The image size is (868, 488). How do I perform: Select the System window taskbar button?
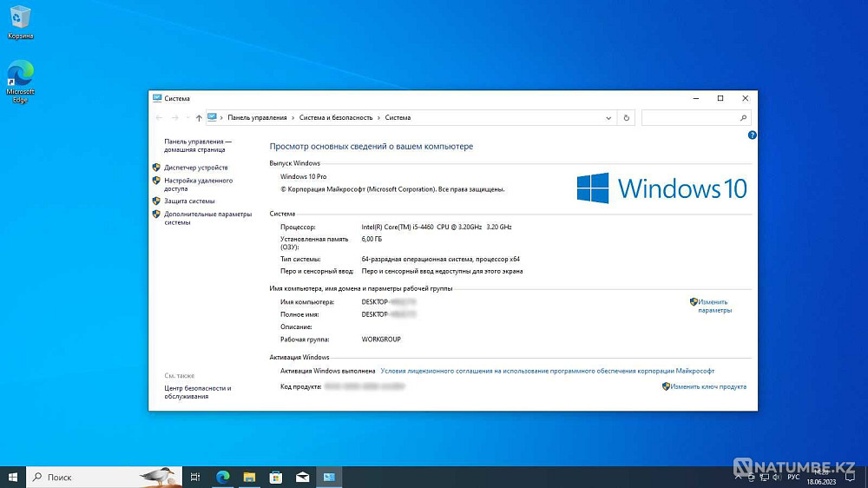[x=329, y=477]
